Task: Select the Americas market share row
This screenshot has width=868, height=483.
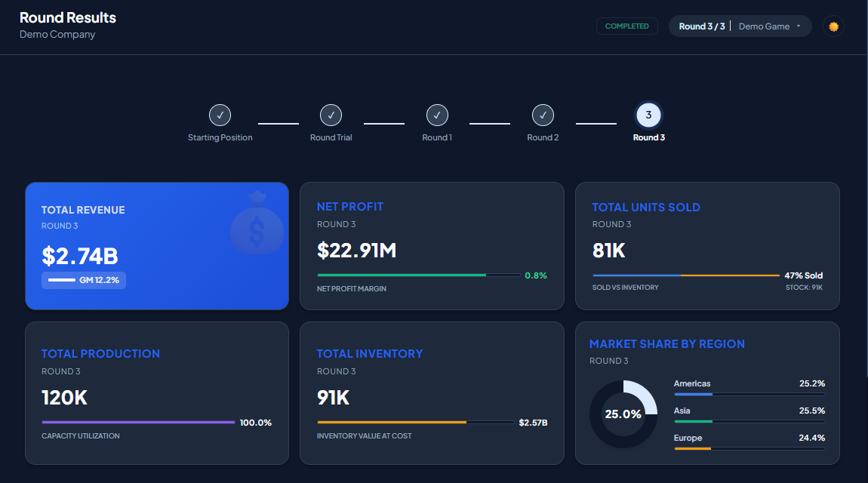Action: [x=749, y=388]
